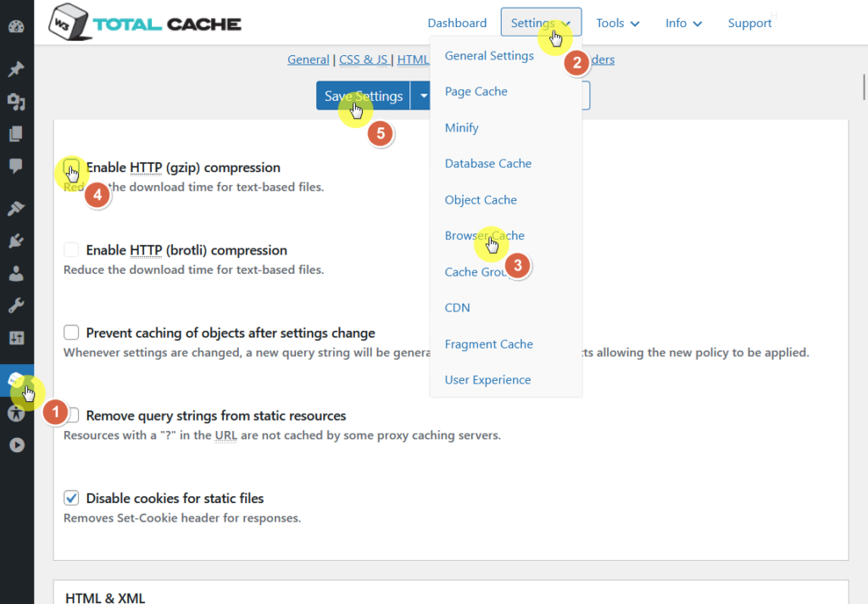Viewport: 868px width, 604px height.
Task: Select Database Cache from Settings menu
Action: [488, 164]
